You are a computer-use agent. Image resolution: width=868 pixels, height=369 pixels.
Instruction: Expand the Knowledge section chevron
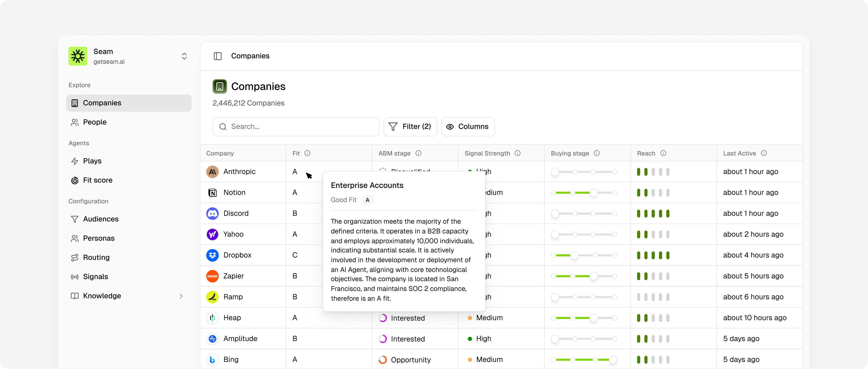181,296
